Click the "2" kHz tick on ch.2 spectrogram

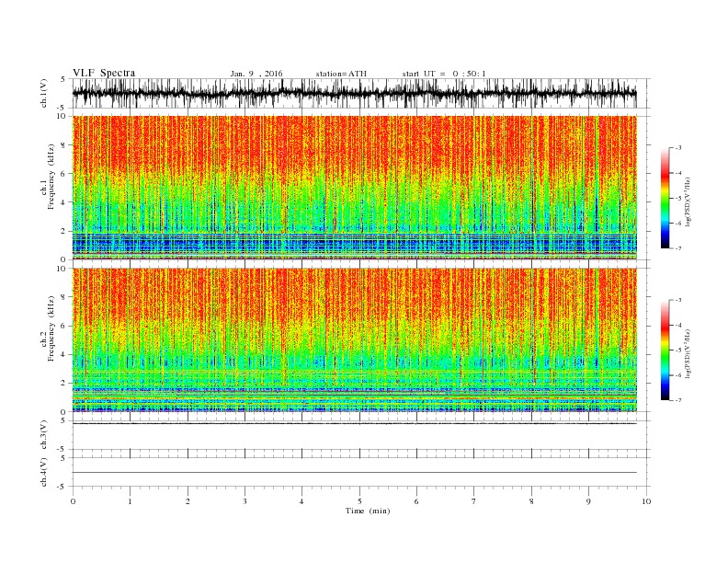click(64, 384)
